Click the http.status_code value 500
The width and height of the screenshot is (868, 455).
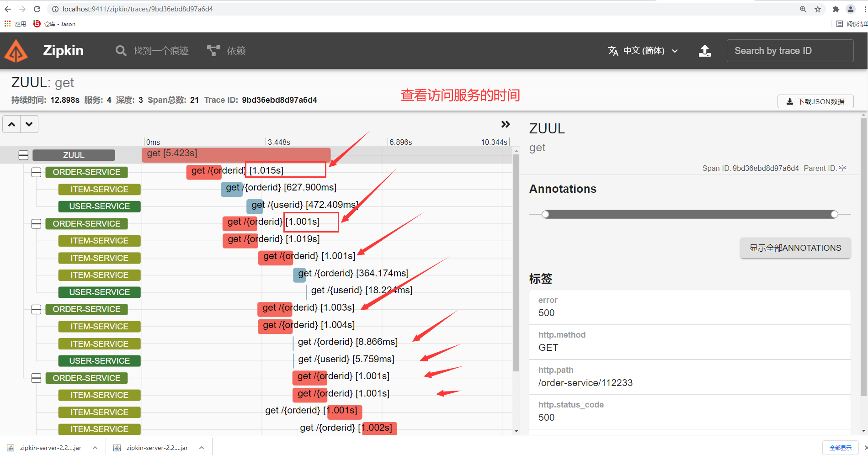click(x=546, y=418)
